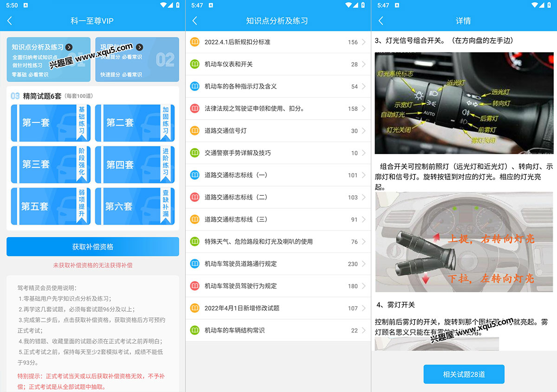Click book icon beside 道路交通标志标线（一）
557x392 pixels.
195,175
